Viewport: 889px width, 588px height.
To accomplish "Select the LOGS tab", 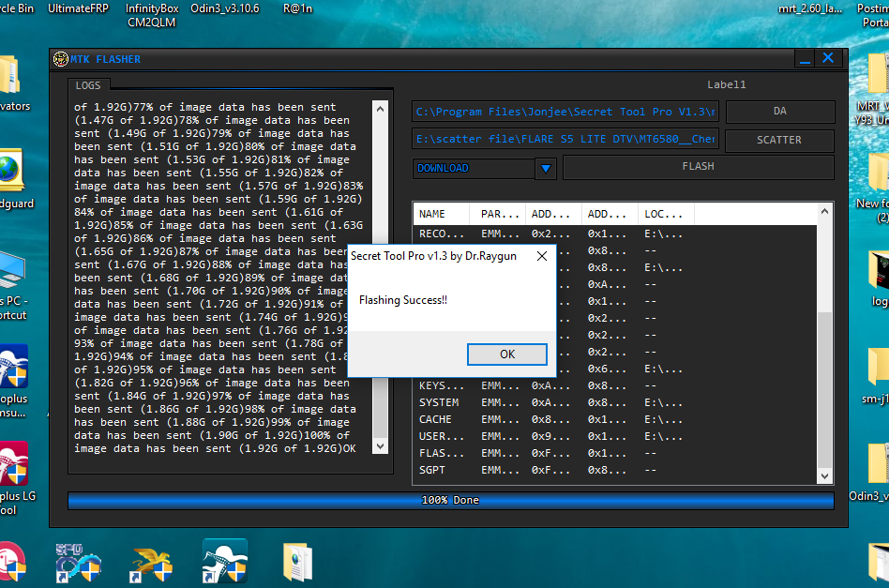I will click(88, 85).
